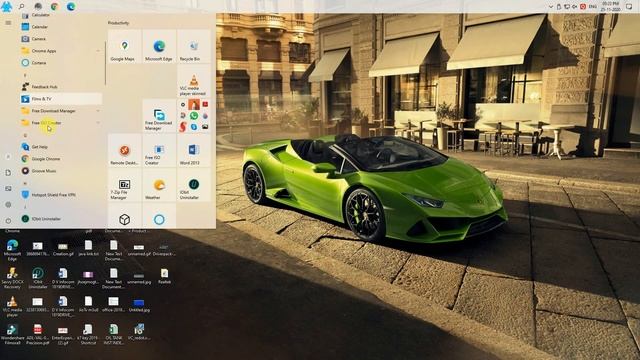Launch the IObit Uninstaller tile
The width and height of the screenshot is (640, 360).
click(194, 185)
